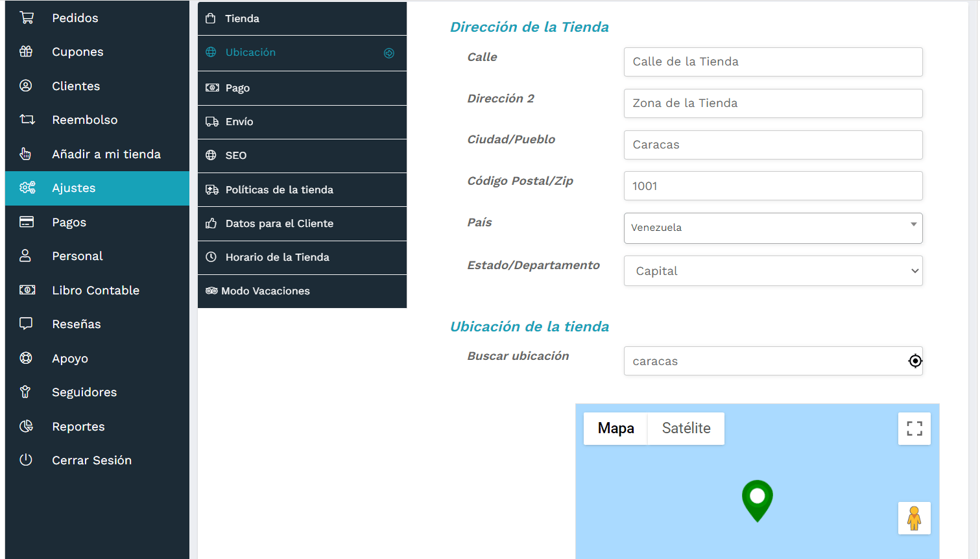This screenshot has width=980, height=559.
Task: Click the Street View pegman icon
Action: pos(914,518)
